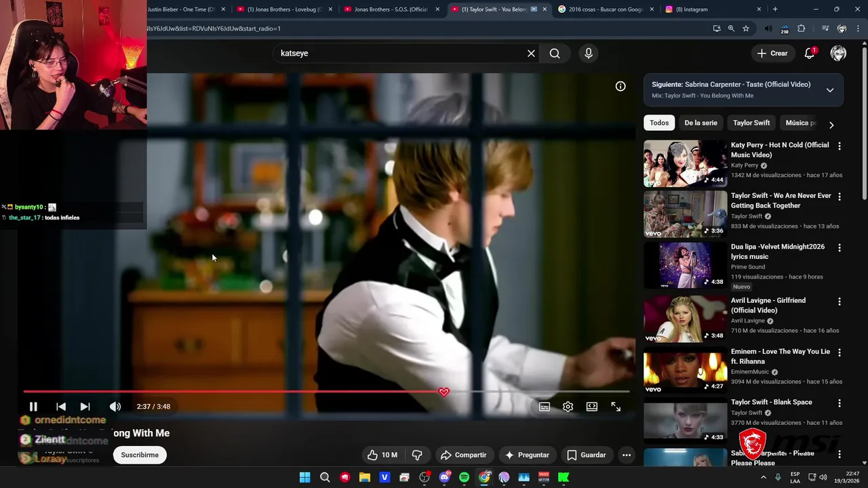Open Windows Start menu
Viewport: 868px width, 488px height.
(x=305, y=477)
